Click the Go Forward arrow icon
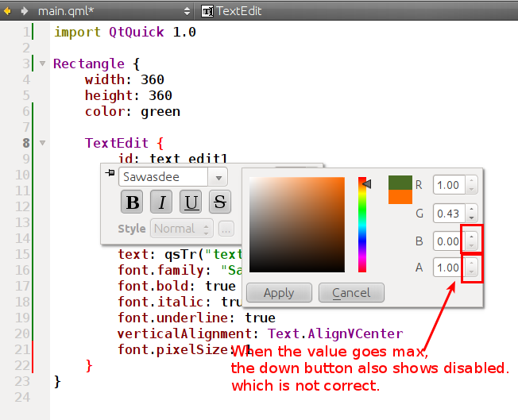Image resolution: width=518 pixels, height=420 pixels. [25, 11]
